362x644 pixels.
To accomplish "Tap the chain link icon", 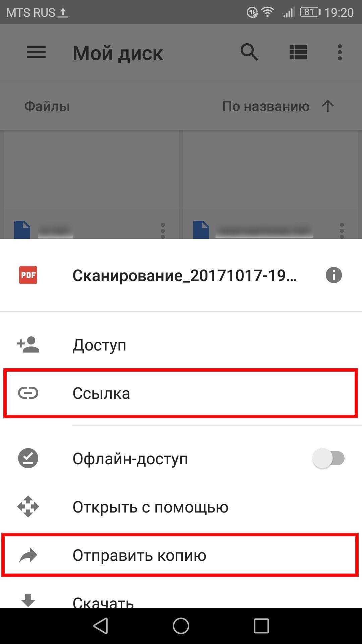I will (x=28, y=393).
